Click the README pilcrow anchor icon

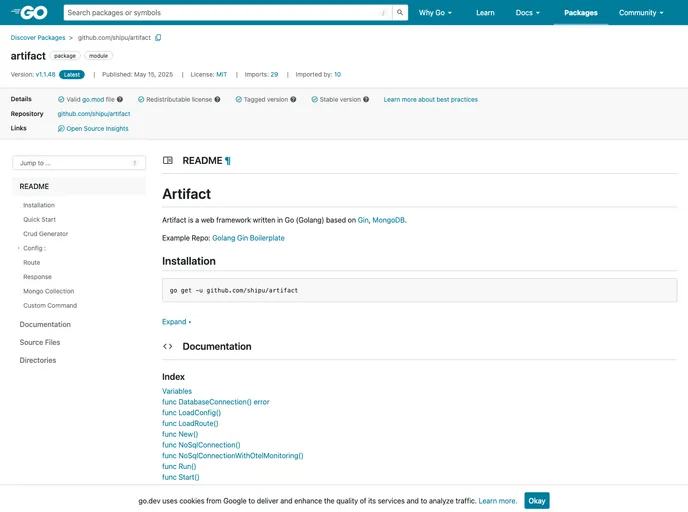point(228,161)
